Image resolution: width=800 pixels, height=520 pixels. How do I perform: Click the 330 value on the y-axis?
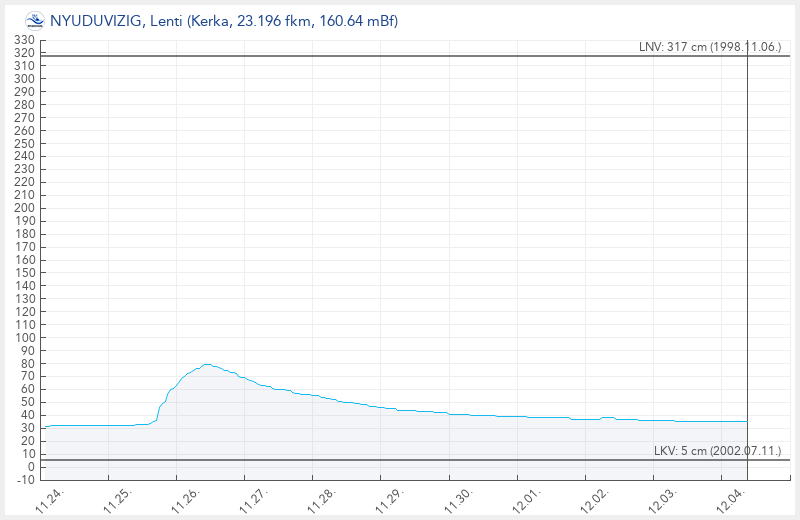tap(25, 40)
